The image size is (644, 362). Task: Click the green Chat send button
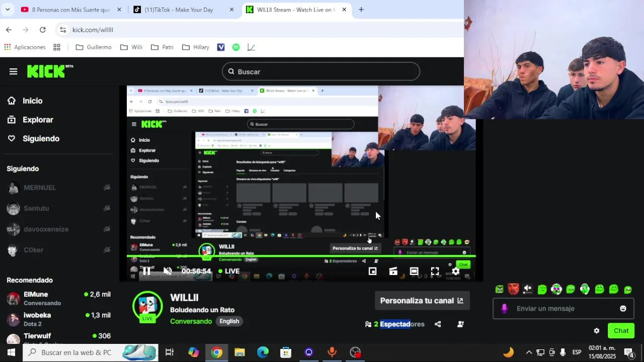point(621,331)
